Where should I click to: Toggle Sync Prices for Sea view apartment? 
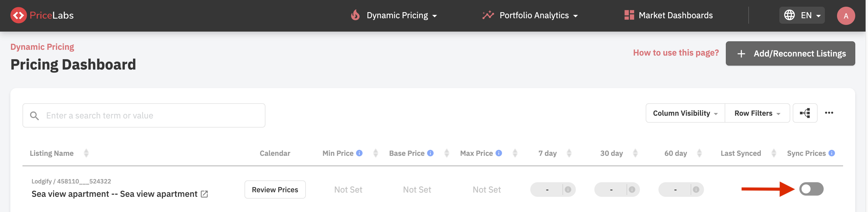tap(811, 189)
